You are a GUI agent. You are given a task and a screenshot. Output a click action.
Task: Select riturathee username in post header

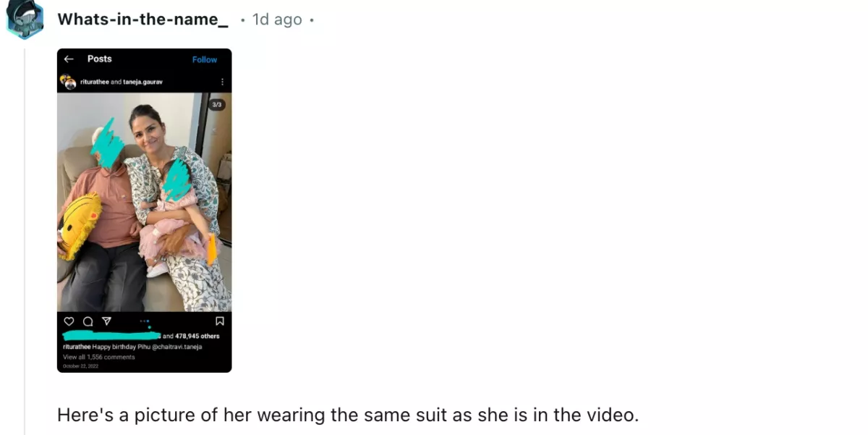[94, 83]
